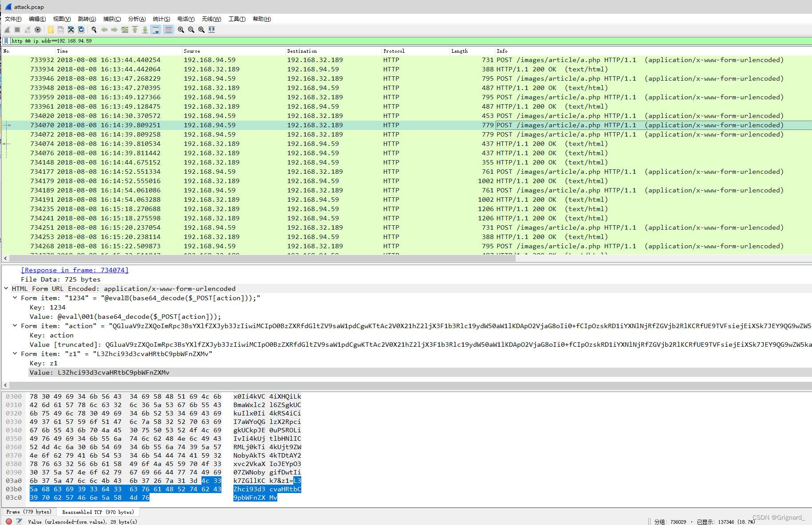Click the capture file properties note icon
Viewport: 812px width, 525px height.
pos(19,521)
